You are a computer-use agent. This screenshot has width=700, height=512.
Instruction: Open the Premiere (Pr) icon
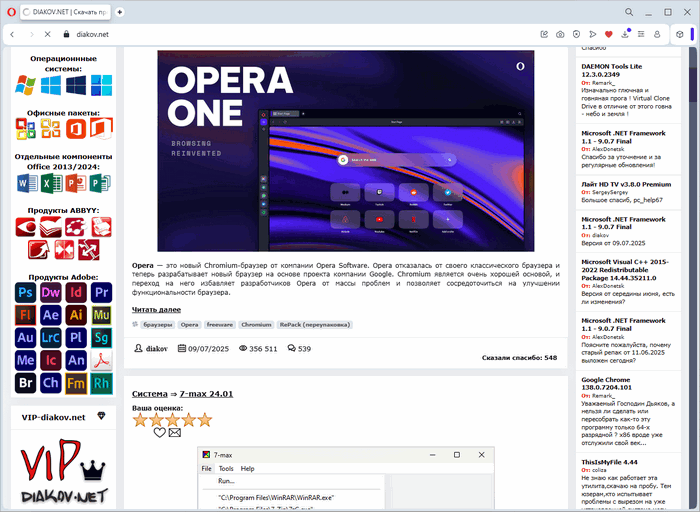tap(101, 293)
